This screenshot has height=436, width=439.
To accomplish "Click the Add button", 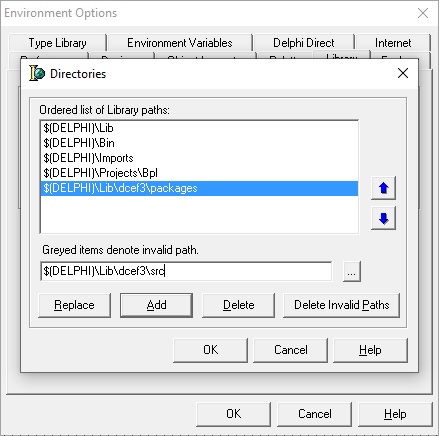I will (x=156, y=305).
